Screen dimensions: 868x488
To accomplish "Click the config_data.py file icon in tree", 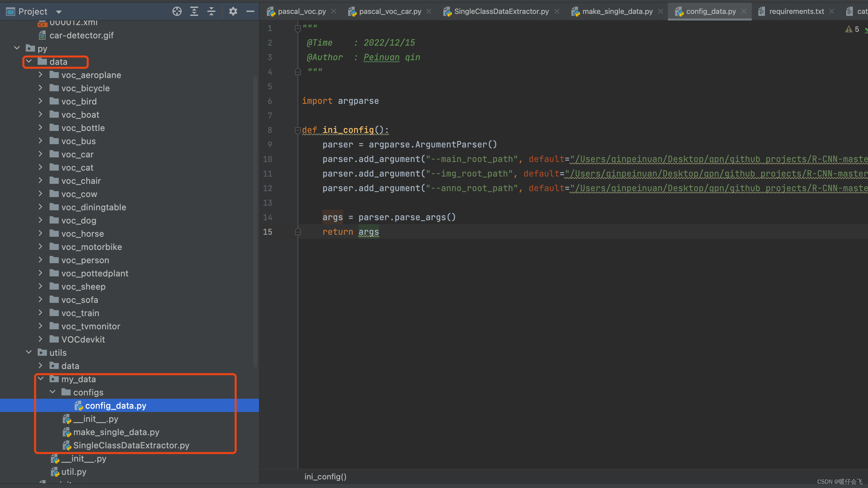I will click(x=79, y=406).
